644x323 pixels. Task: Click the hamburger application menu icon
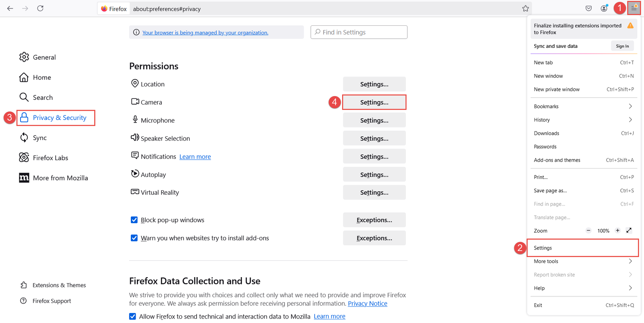(x=634, y=8)
